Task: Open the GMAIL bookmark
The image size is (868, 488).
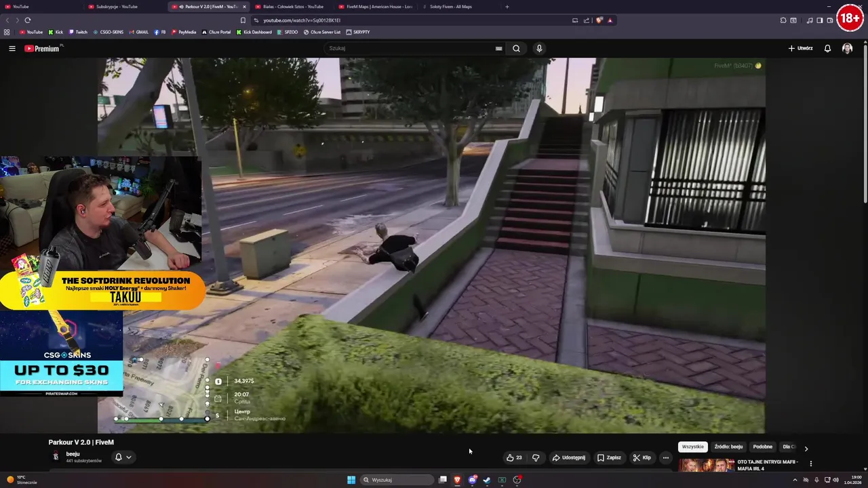Action: tap(138, 32)
